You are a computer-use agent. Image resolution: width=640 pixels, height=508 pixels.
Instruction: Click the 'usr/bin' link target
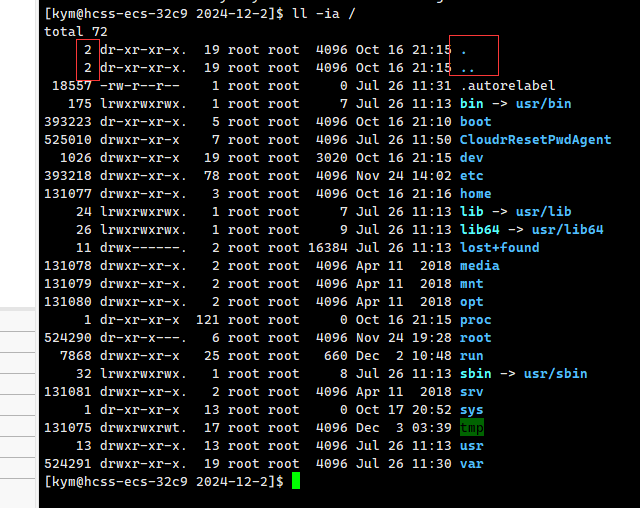(x=543, y=104)
